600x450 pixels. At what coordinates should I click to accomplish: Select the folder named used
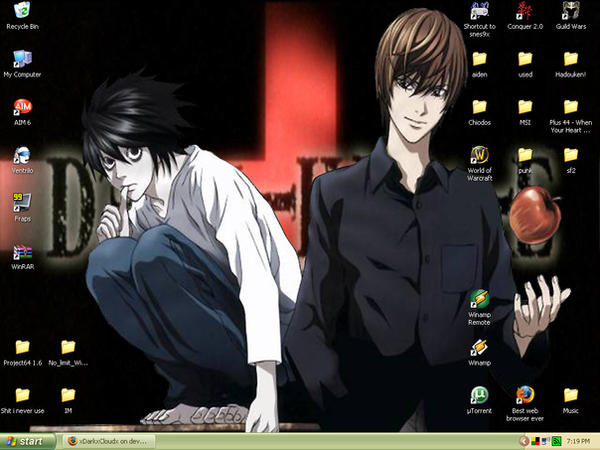point(525,59)
